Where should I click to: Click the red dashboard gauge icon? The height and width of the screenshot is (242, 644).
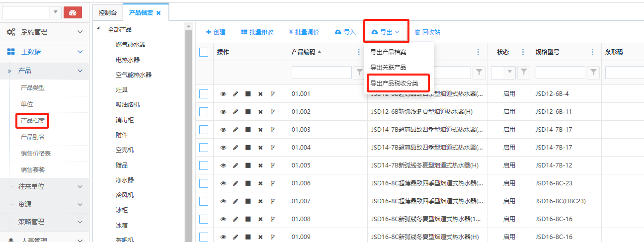click(73, 12)
